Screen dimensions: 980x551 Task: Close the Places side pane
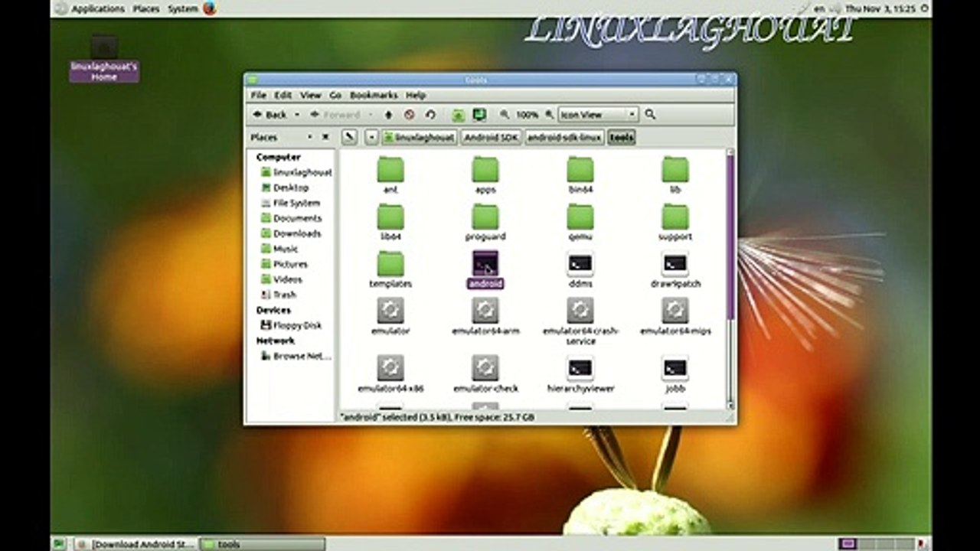325,137
